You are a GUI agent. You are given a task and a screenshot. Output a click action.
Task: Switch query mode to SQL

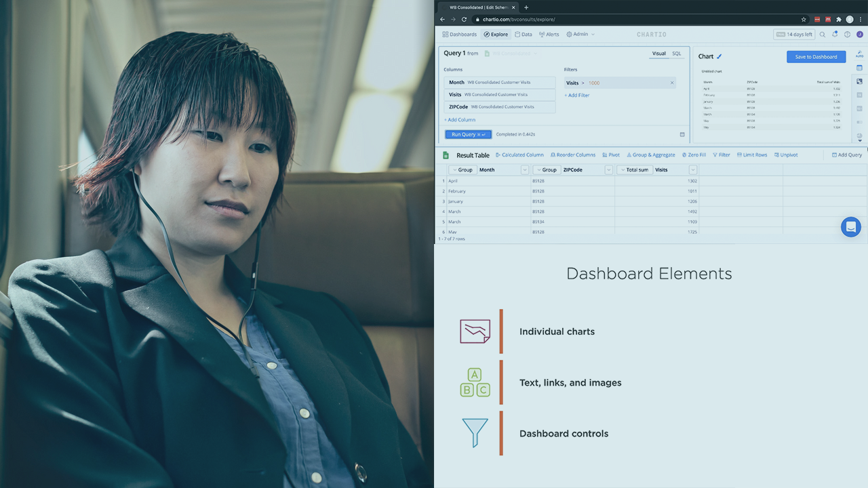tap(677, 54)
